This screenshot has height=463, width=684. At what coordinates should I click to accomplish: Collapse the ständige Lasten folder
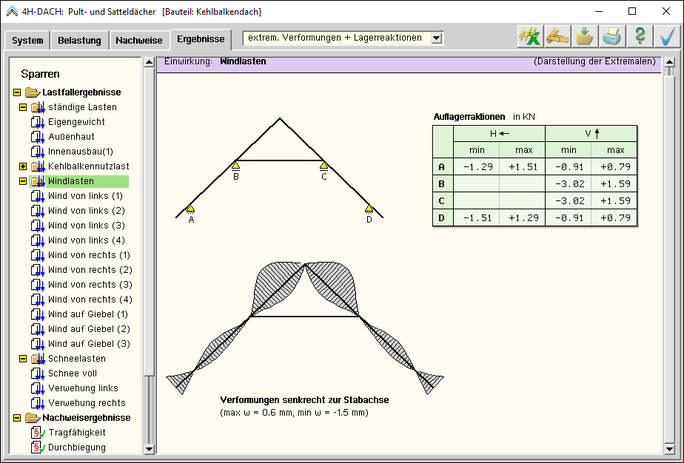point(23,107)
